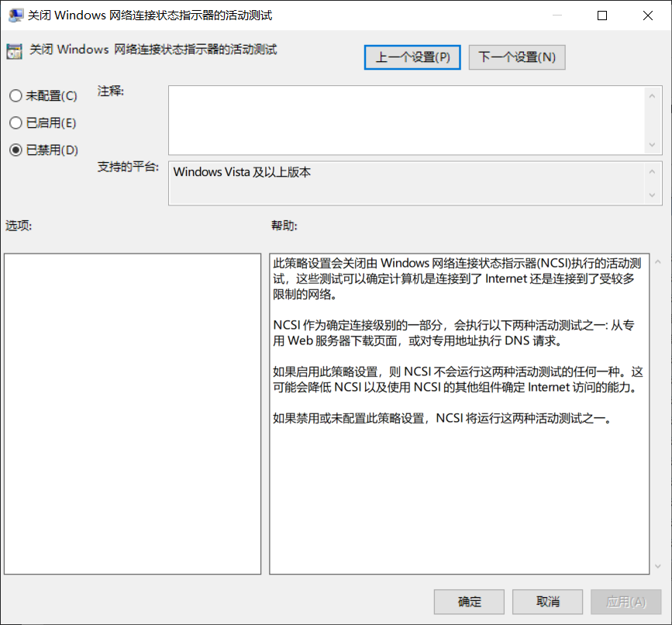Viewport: 672px width, 625px height.
Task: Click the policy heading '关闭 Windows 网络连接状态指示器的活动测试'
Action: click(153, 50)
